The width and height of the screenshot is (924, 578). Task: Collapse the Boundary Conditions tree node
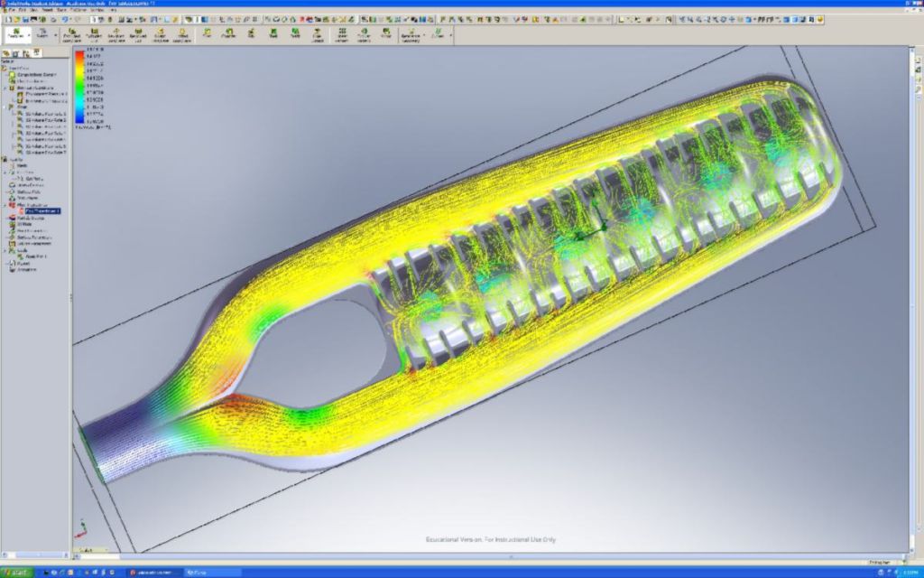click(x=5, y=88)
